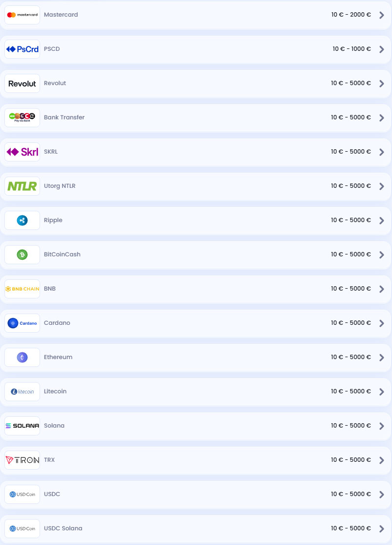Click the chevron beside USDC Solana
The height and width of the screenshot is (545, 392).
382,529
